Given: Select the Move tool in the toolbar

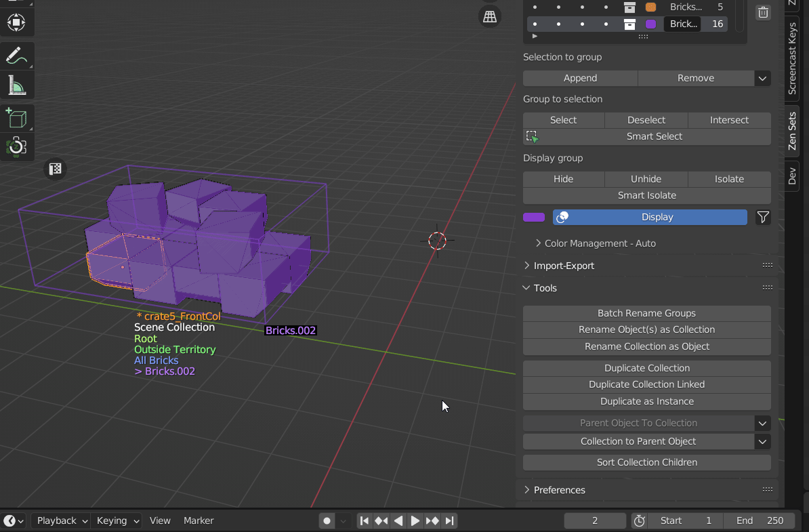Looking at the screenshot, I should (16, 22).
